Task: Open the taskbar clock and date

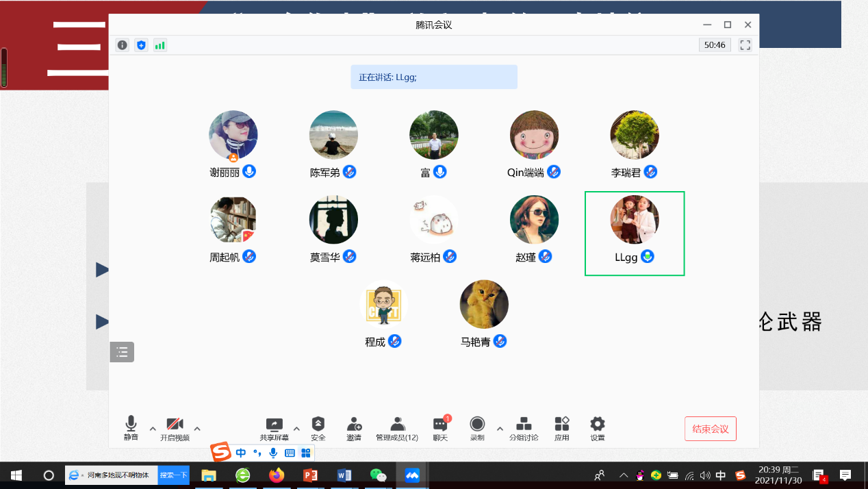Action: pyautogui.click(x=779, y=475)
